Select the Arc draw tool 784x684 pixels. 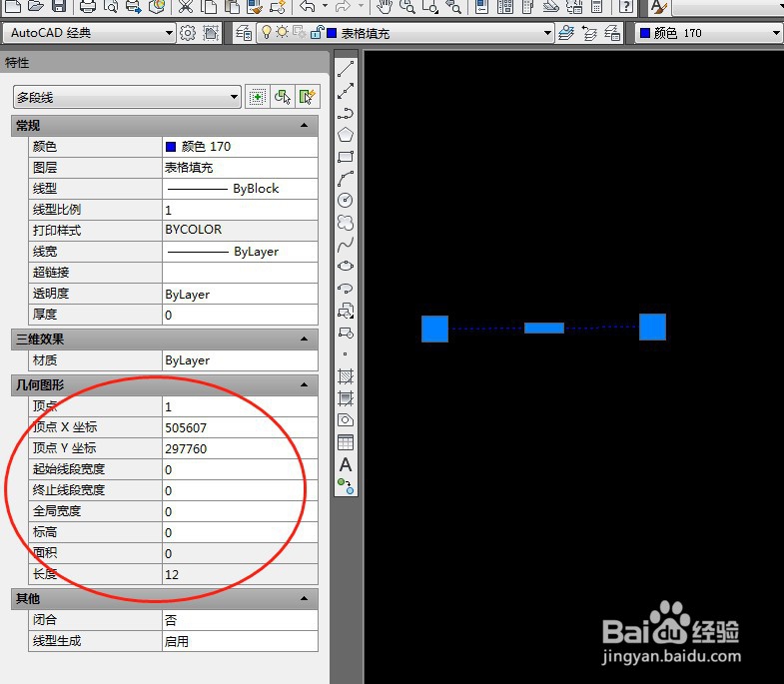346,179
